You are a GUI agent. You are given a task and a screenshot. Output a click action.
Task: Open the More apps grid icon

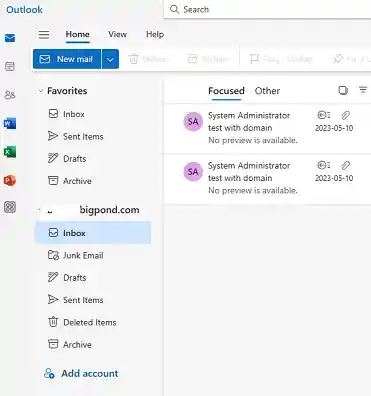10,207
